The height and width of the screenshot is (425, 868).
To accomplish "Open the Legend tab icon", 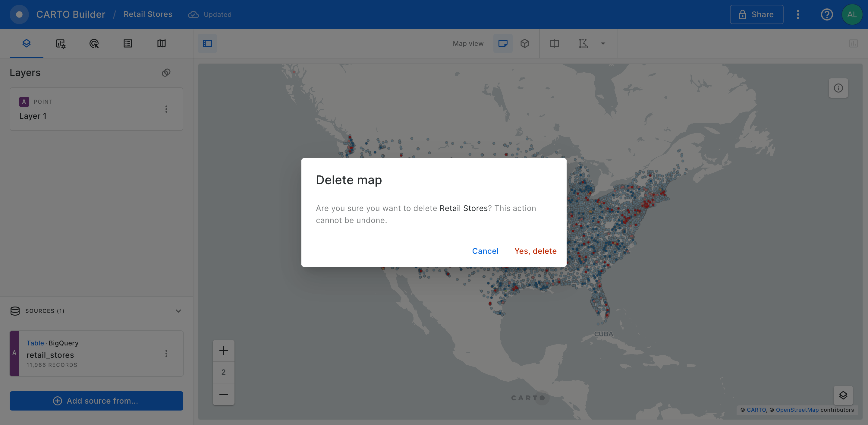I will tap(128, 43).
